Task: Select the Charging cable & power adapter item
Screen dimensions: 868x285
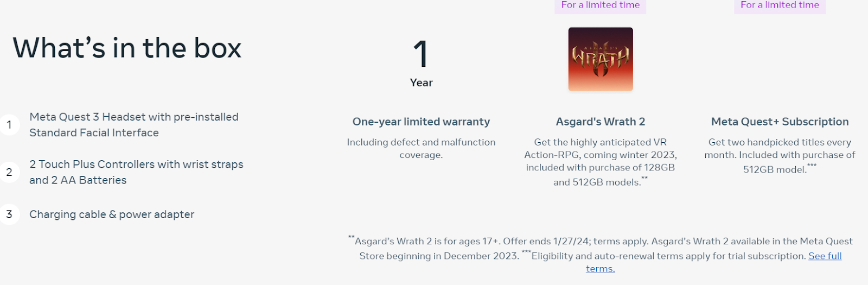Action: (x=112, y=214)
